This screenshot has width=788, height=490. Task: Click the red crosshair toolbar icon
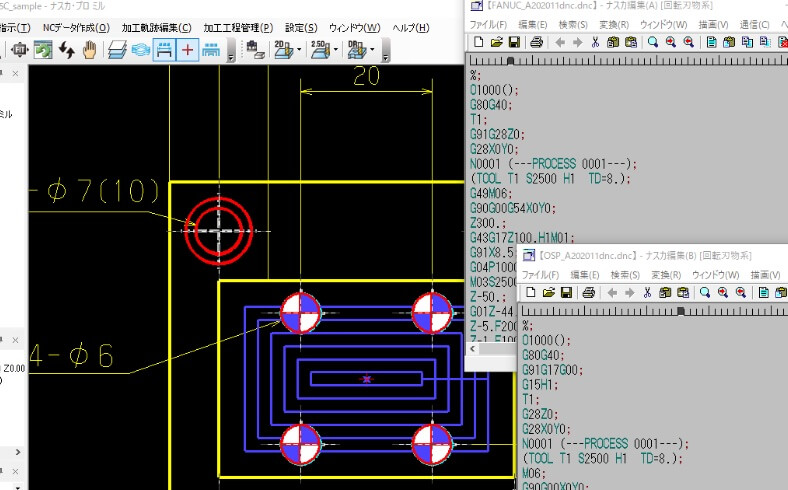click(x=188, y=50)
